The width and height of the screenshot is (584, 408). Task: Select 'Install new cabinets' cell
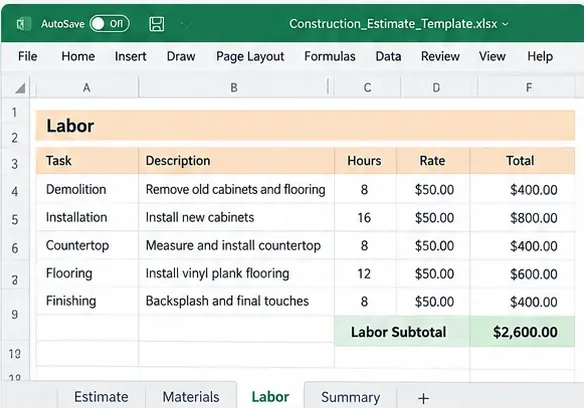pyautogui.click(x=236, y=217)
